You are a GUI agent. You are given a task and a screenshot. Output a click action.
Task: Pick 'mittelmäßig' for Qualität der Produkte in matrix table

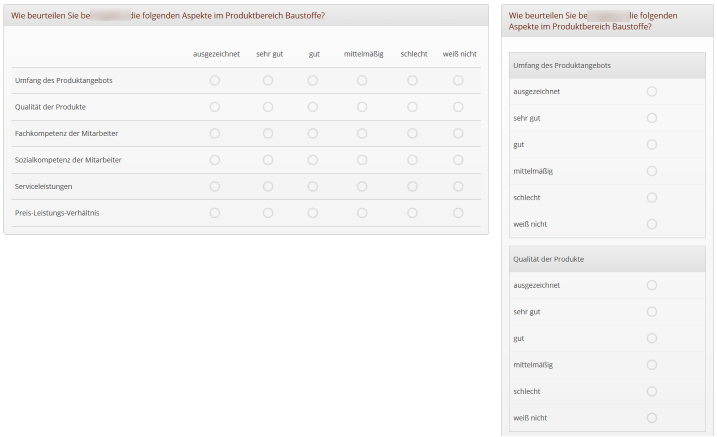tap(362, 107)
